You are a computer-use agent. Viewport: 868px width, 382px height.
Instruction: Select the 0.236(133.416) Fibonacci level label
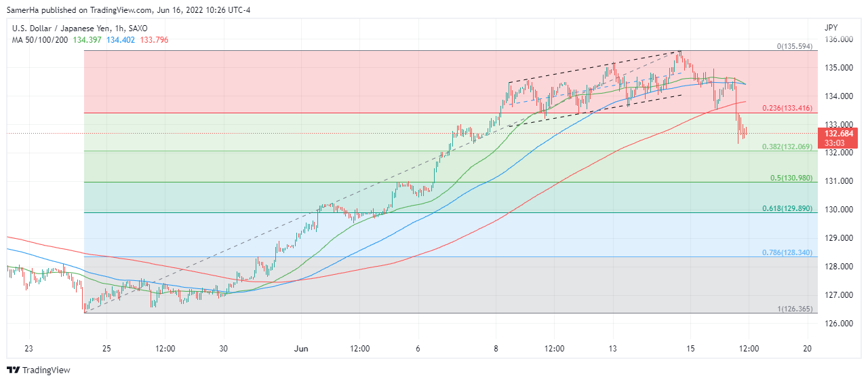point(788,108)
